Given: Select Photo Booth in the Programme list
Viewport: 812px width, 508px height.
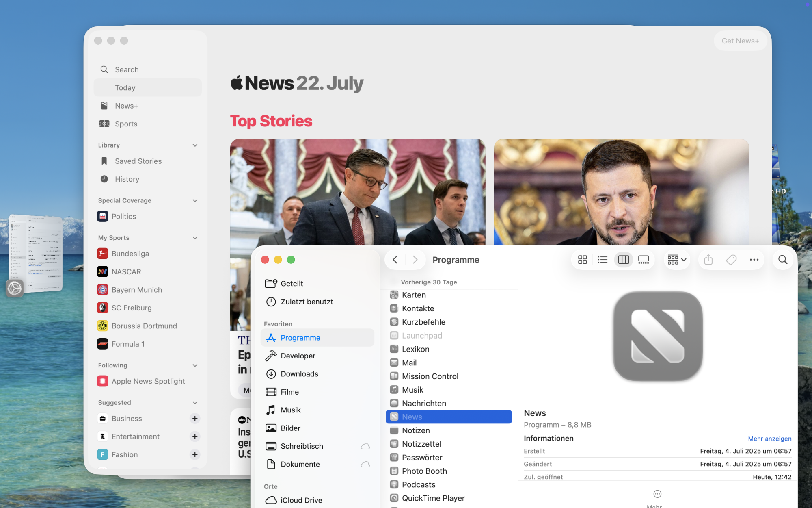Looking at the screenshot, I should [424, 471].
